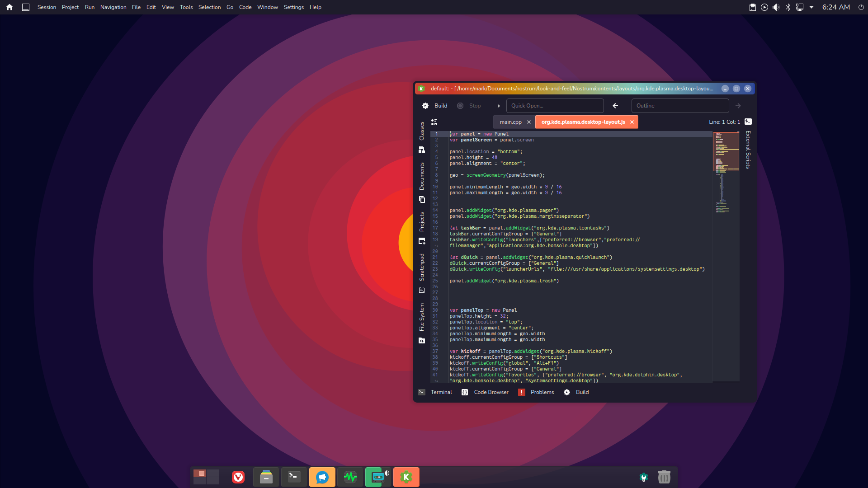Toggle Bluetooth from the system tray
The height and width of the screenshot is (488, 868).
pos(788,7)
